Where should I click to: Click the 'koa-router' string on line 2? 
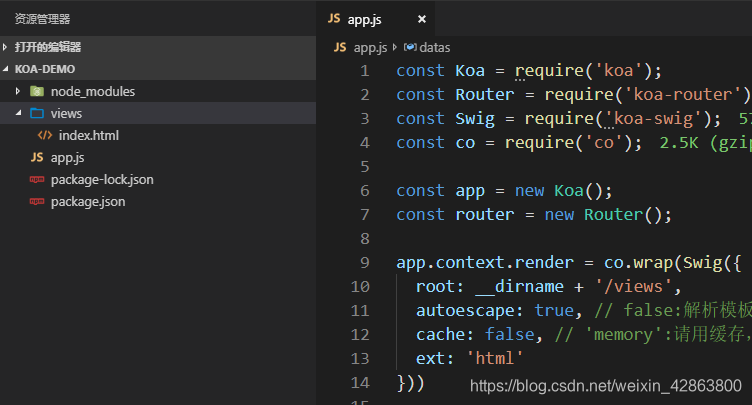[686, 95]
